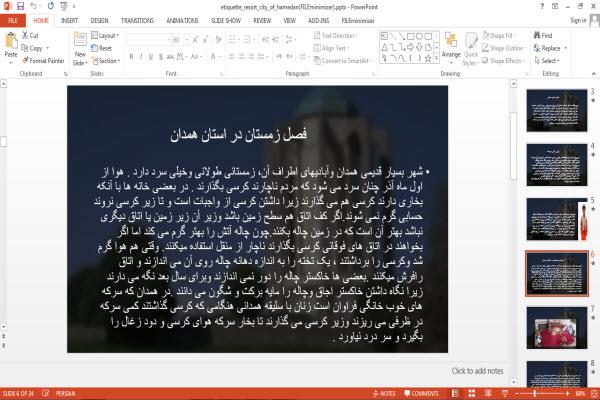The height and width of the screenshot is (400, 600).
Task: Click zoom out minus button
Action: tap(517, 393)
